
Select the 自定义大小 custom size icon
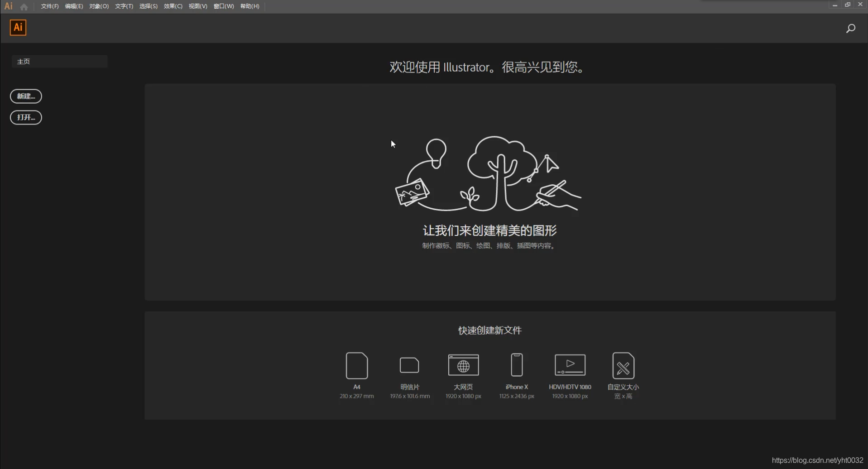[x=623, y=365]
